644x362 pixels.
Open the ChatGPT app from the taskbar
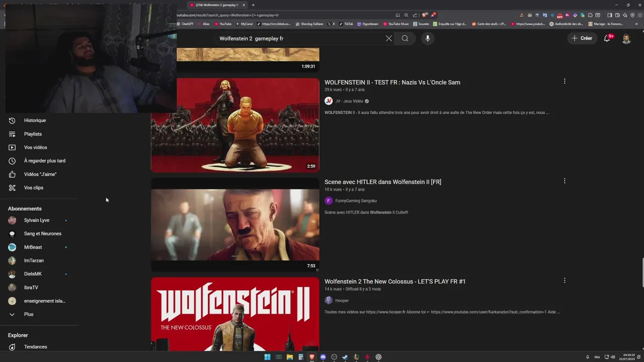(x=378, y=357)
